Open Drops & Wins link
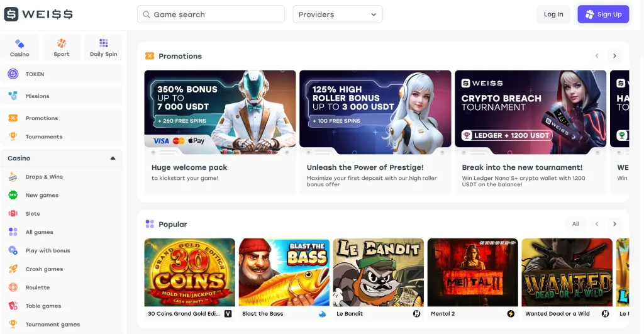 [62, 177]
